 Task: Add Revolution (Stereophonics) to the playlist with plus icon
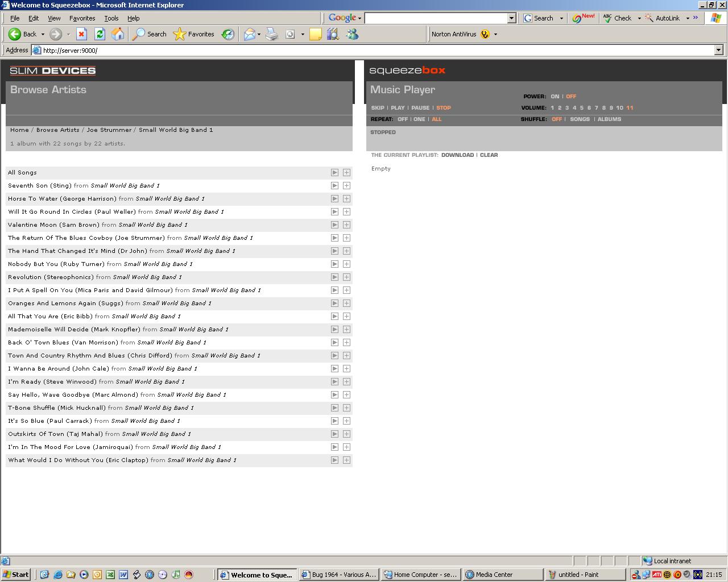click(x=346, y=277)
